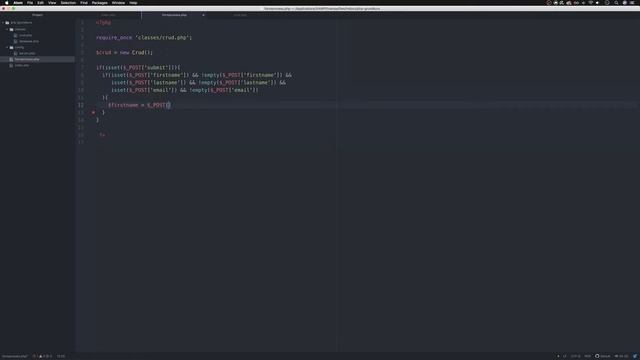This screenshot has width=640, height=360.
Task: Collapse the project root folder
Action: 3,22
